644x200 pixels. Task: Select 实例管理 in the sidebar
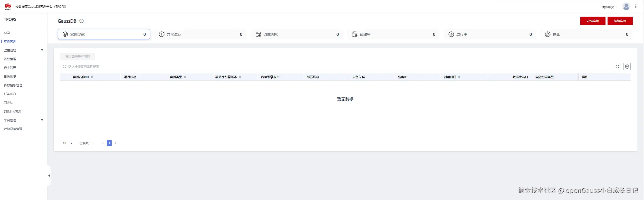10,41
